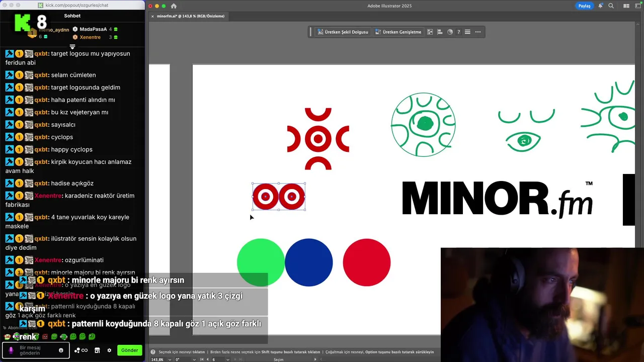The height and width of the screenshot is (362, 644).
Task: Click the green Gönder send button
Action: tap(129, 350)
